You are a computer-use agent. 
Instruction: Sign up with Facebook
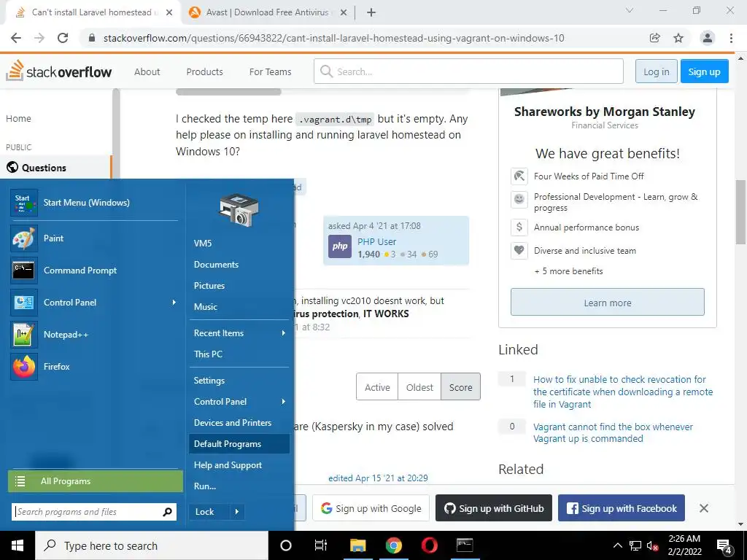pyautogui.click(x=622, y=508)
